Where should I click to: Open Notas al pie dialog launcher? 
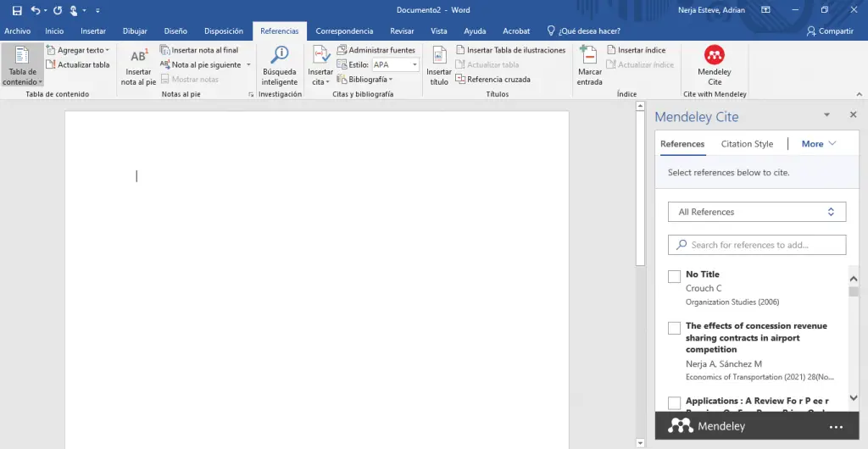[251, 95]
